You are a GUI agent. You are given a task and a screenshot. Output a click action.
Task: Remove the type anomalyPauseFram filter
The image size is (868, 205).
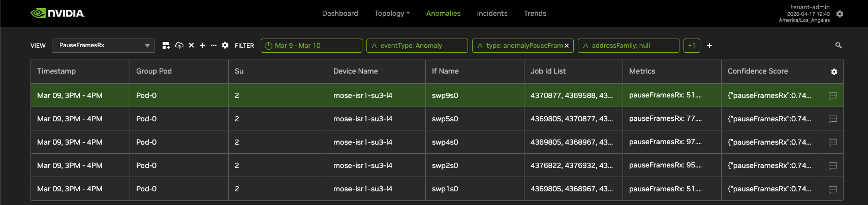[x=567, y=46]
